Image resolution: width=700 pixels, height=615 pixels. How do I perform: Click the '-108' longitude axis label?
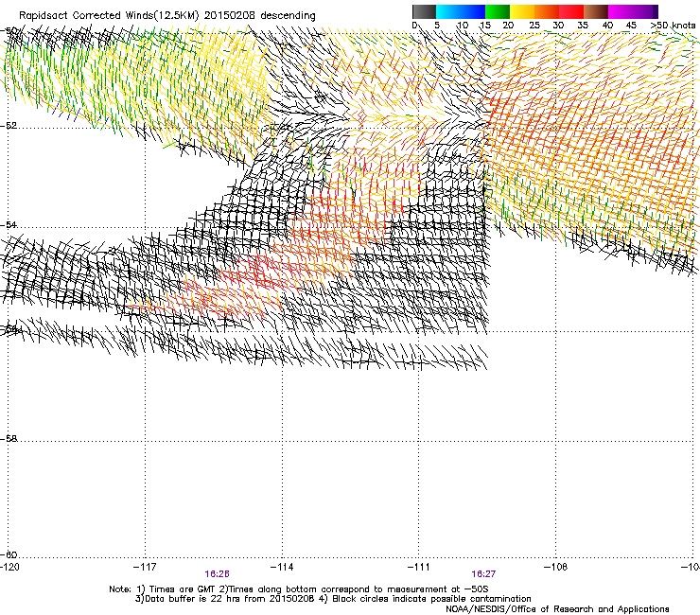point(556,567)
